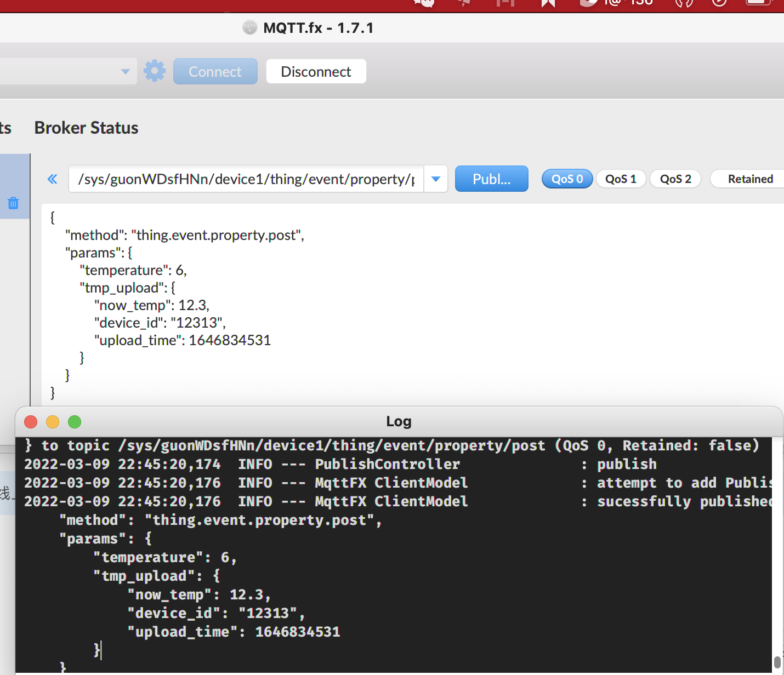Click the Disconnect button

[316, 71]
